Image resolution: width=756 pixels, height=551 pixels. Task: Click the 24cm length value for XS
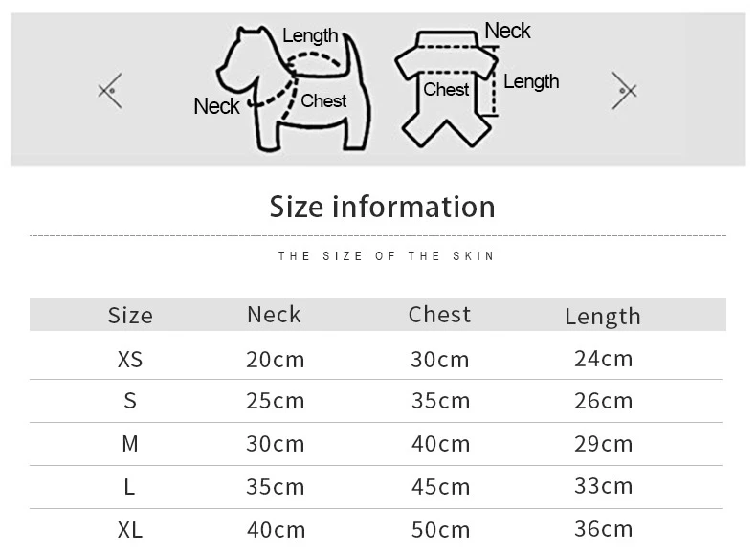point(603,359)
